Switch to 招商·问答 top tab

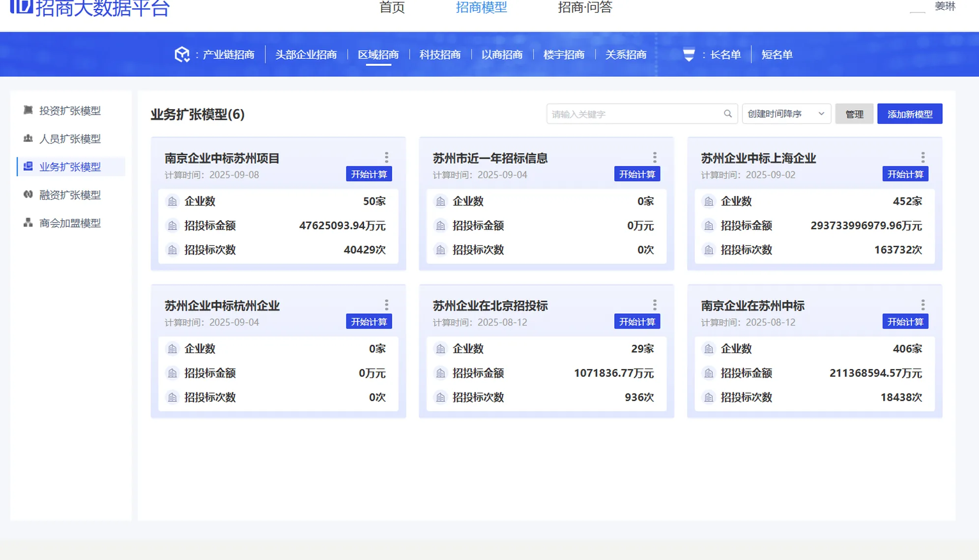coord(585,7)
